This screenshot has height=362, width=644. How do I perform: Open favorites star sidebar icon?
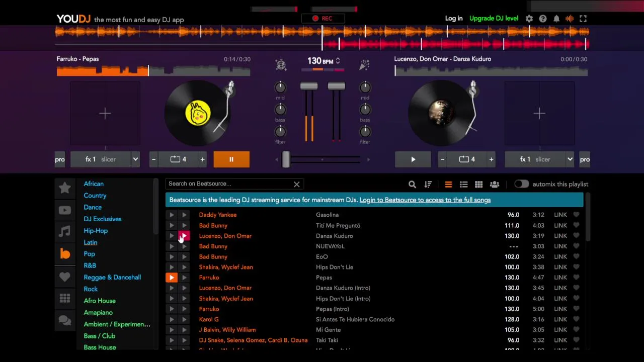65,188
